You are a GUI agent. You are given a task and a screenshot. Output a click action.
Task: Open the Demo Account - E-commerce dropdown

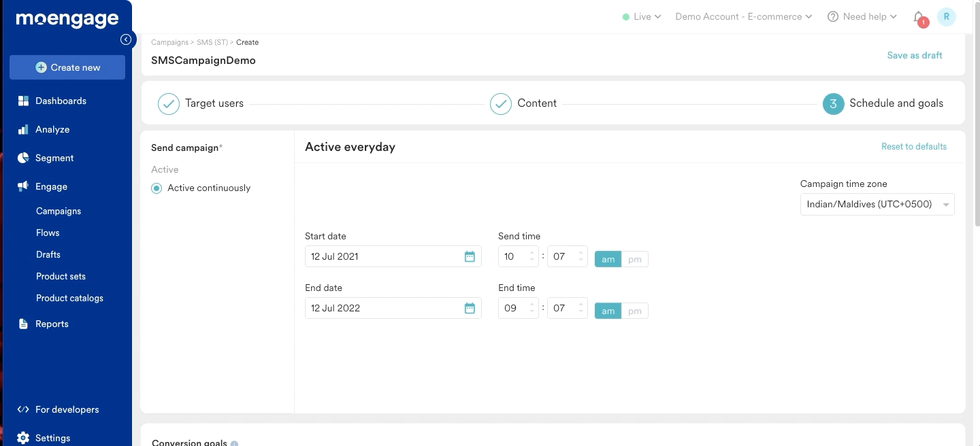coord(743,16)
